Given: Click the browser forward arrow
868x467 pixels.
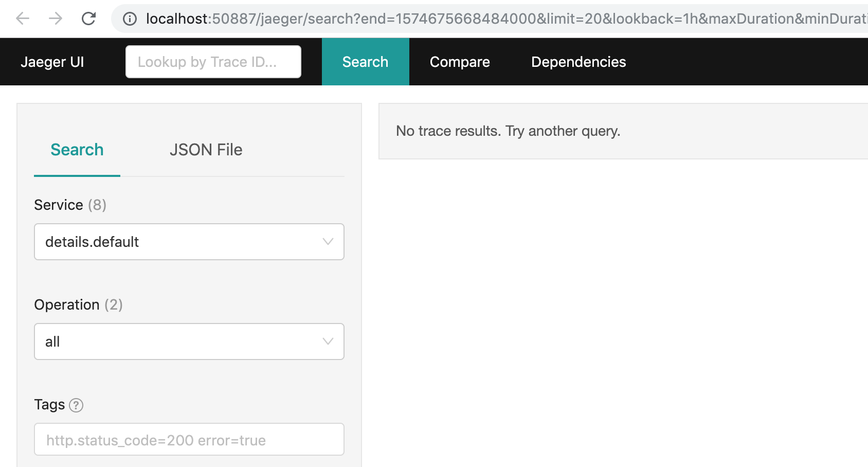Looking at the screenshot, I should point(56,19).
